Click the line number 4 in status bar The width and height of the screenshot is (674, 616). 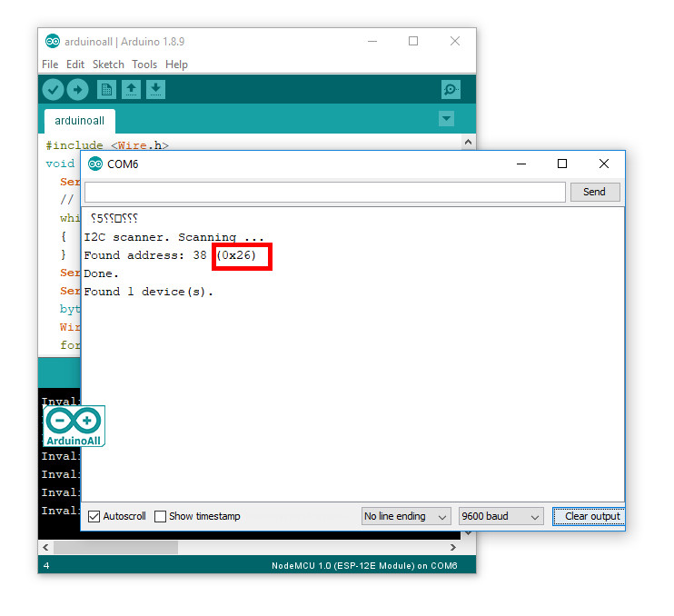click(46, 566)
